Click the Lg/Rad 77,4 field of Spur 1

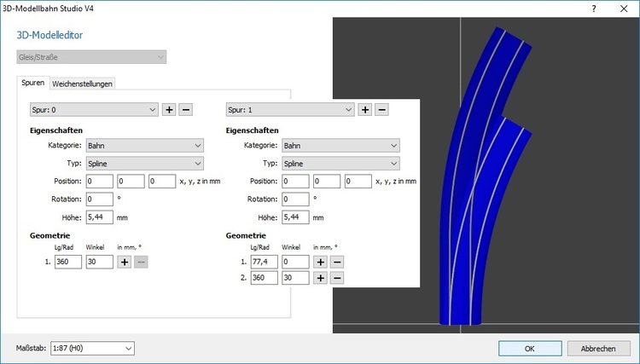(x=264, y=262)
